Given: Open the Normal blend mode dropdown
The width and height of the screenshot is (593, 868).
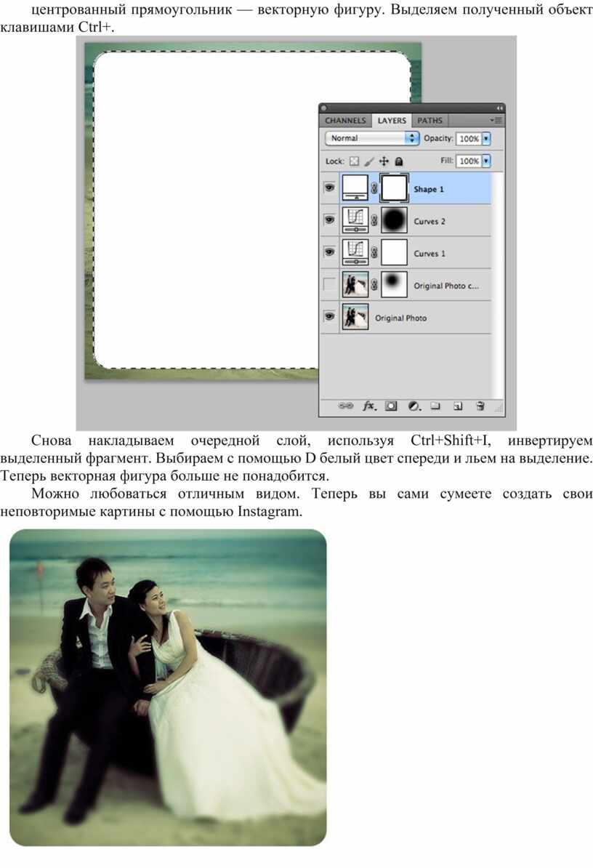Looking at the screenshot, I should pos(372,138).
